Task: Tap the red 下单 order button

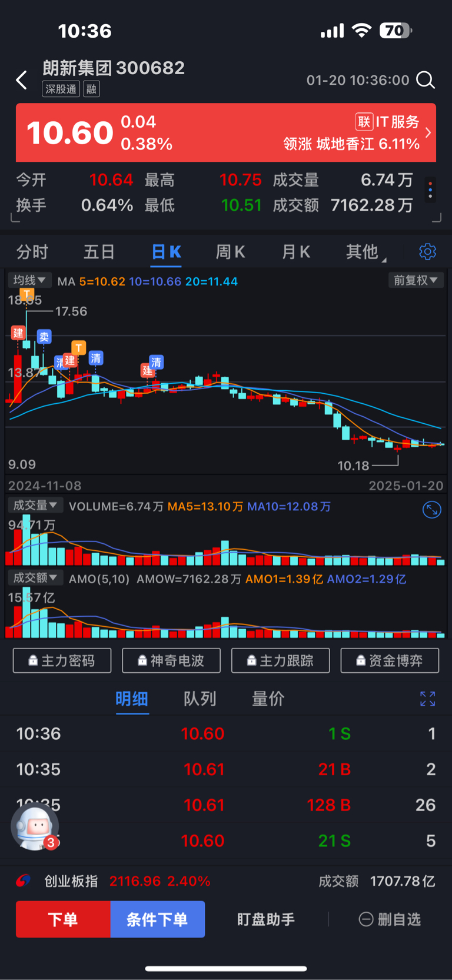Action: point(63,919)
